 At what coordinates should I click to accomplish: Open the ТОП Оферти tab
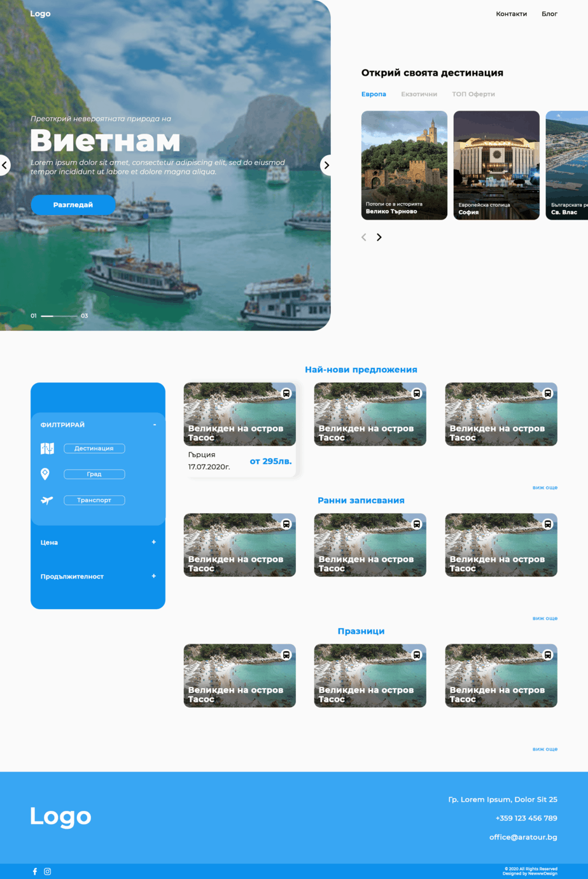click(473, 94)
